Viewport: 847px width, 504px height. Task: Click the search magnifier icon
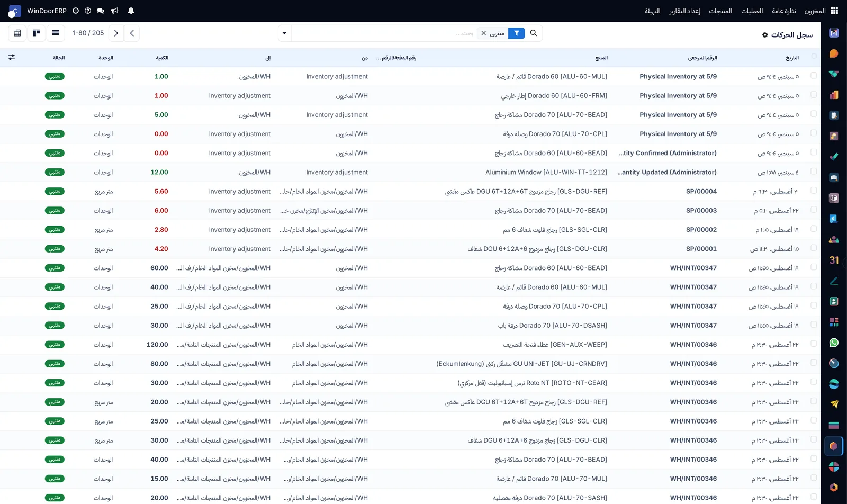[534, 33]
